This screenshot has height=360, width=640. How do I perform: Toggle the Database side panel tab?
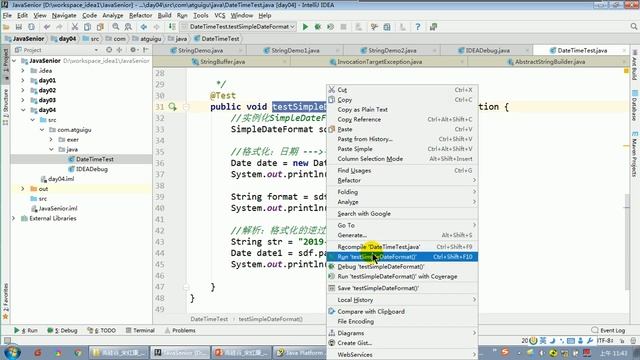click(x=635, y=105)
